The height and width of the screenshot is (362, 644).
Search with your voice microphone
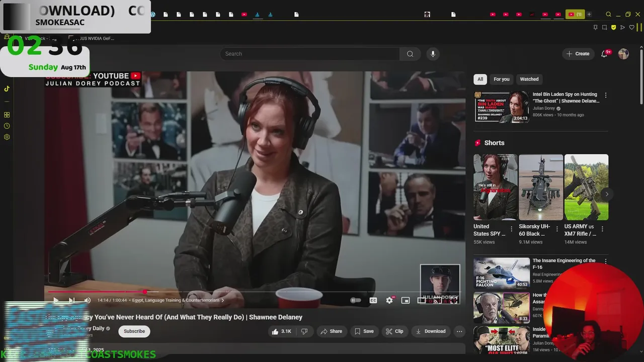pos(433,54)
